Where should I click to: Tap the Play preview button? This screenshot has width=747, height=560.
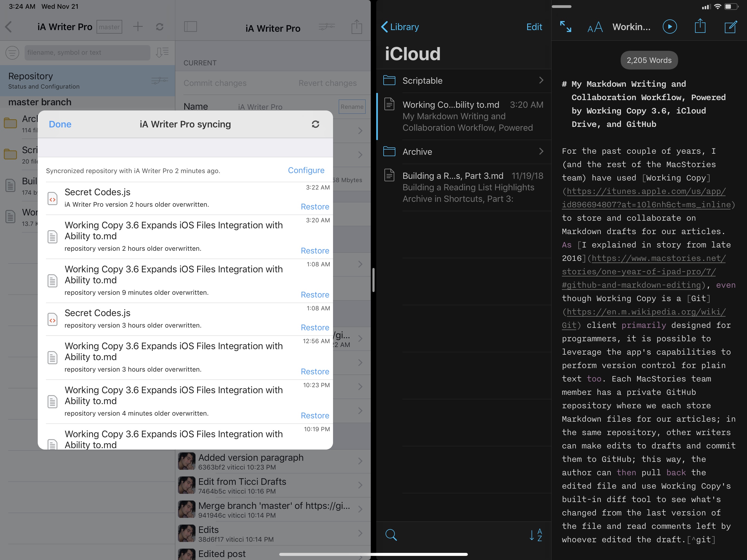coord(670,27)
